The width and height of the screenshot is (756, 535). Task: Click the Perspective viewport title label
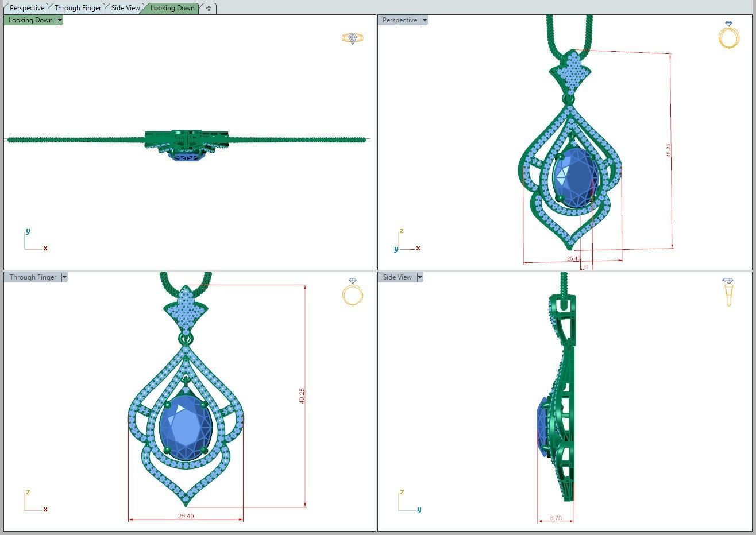400,20
